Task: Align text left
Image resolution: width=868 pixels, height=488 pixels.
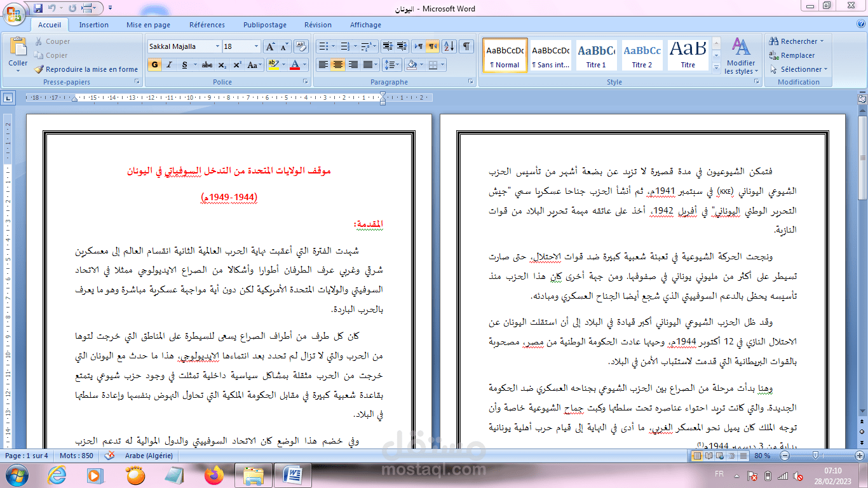Action: (x=323, y=65)
